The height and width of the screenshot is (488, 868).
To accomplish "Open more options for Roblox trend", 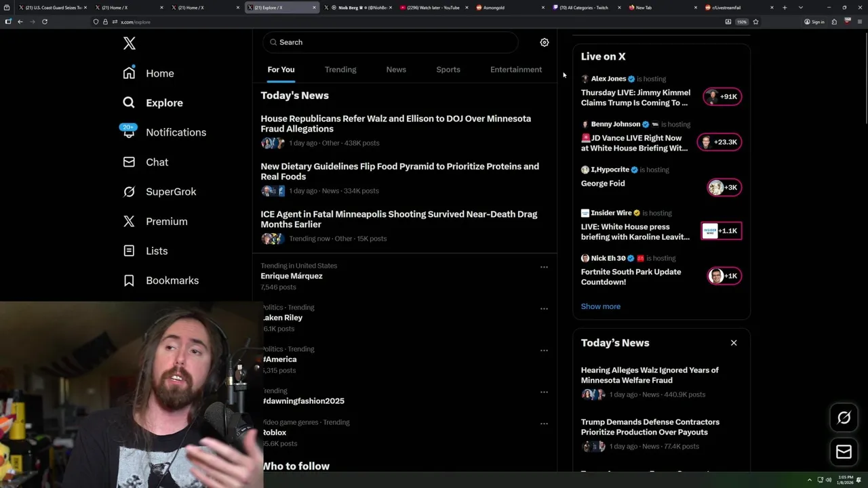I will 544,424.
